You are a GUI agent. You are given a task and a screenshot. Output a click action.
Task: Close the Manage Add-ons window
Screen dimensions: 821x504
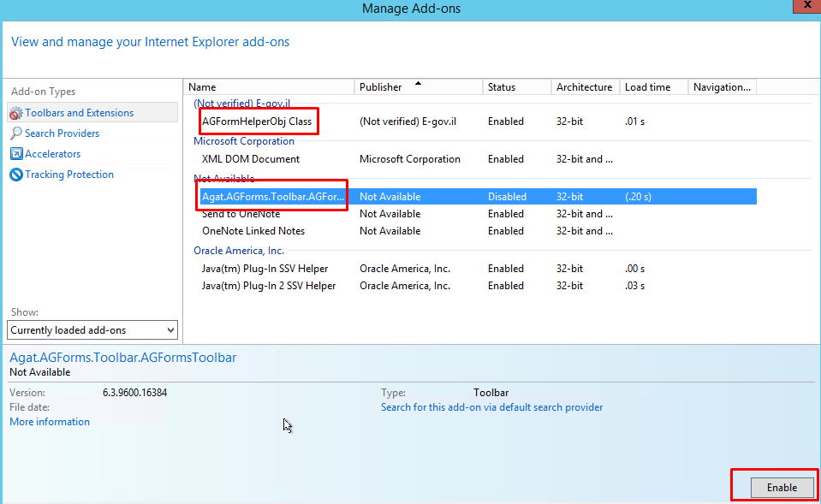806,5
